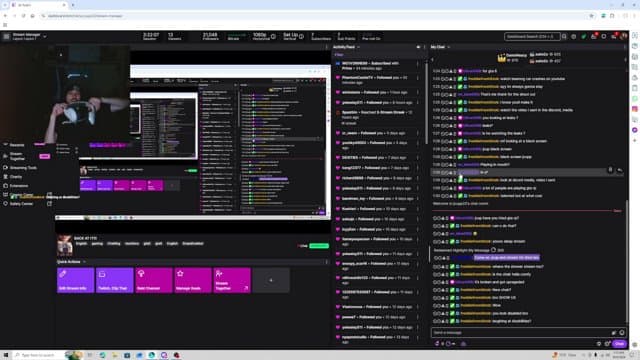Open the hamburger menu beside Stream Manager
Screen dimensions: 640x360
point(6,37)
